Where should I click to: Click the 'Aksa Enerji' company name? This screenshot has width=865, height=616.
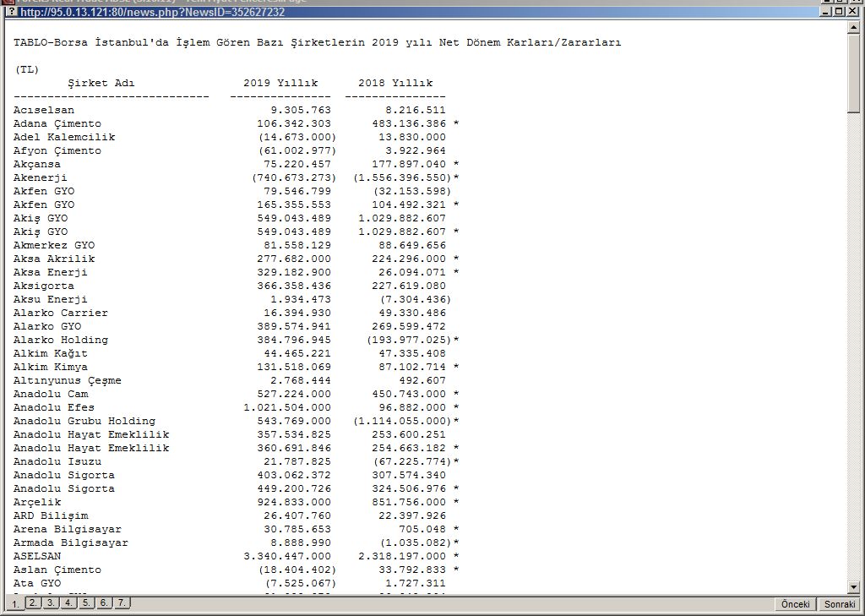tap(50, 272)
